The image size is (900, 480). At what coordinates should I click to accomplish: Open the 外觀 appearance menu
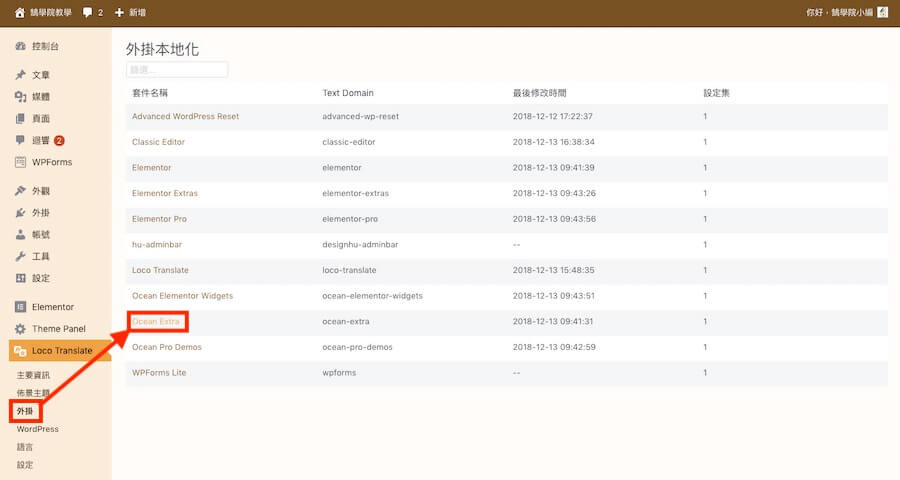tap(40, 190)
